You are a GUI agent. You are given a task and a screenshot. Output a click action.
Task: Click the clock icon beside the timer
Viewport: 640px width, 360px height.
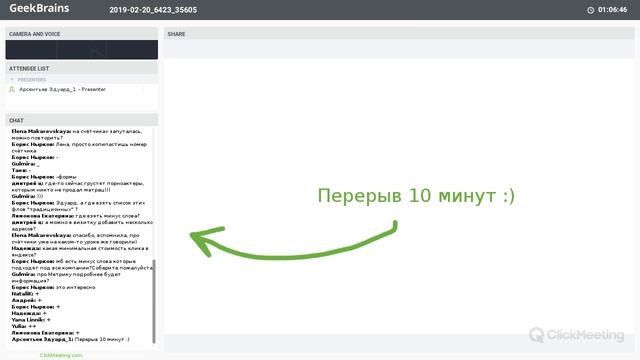point(590,10)
